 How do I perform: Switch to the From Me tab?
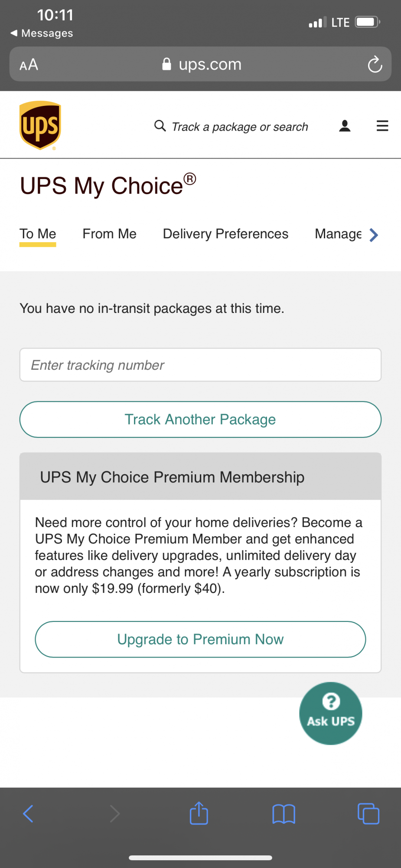coord(109,234)
